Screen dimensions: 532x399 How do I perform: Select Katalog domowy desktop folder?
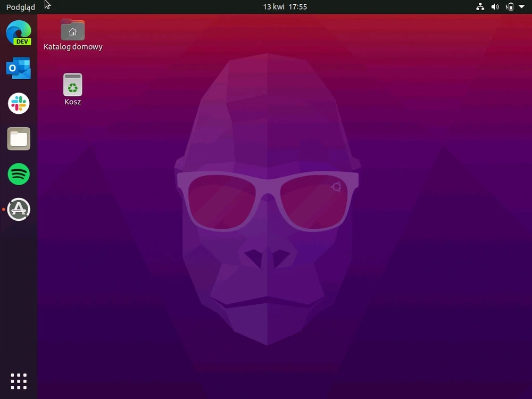point(72,35)
